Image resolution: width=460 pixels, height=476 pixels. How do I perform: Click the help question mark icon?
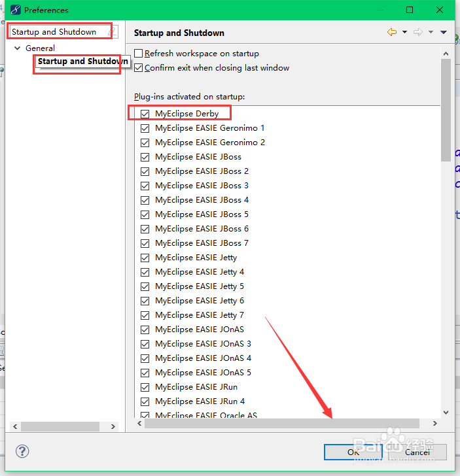(22, 451)
